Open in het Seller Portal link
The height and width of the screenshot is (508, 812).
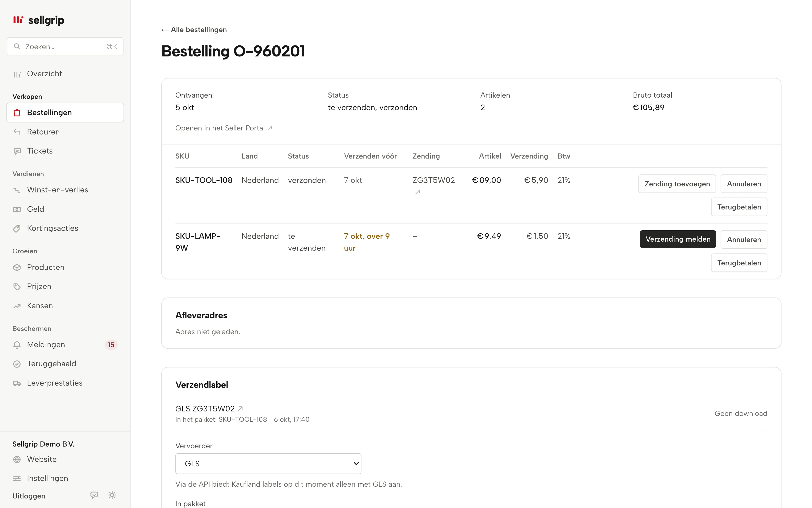coord(224,128)
